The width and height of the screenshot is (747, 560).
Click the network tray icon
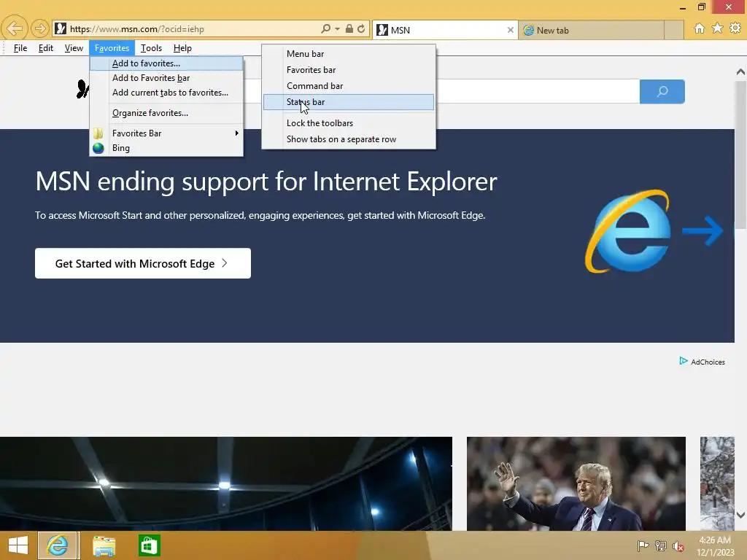661,545
